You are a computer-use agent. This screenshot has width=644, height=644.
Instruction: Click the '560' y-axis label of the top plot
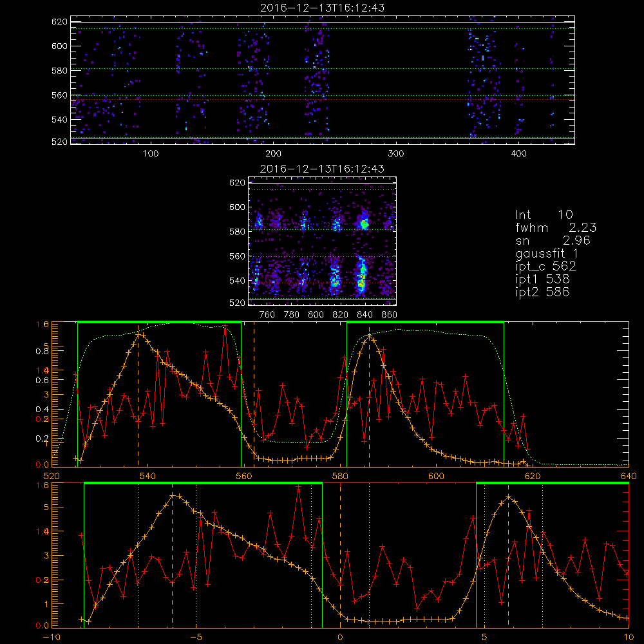pos(59,95)
